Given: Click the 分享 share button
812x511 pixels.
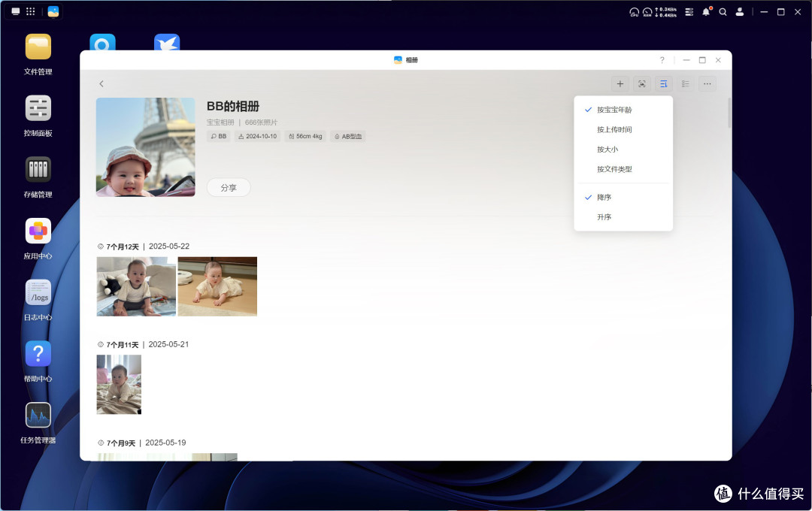Looking at the screenshot, I should click(x=229, y=187).
